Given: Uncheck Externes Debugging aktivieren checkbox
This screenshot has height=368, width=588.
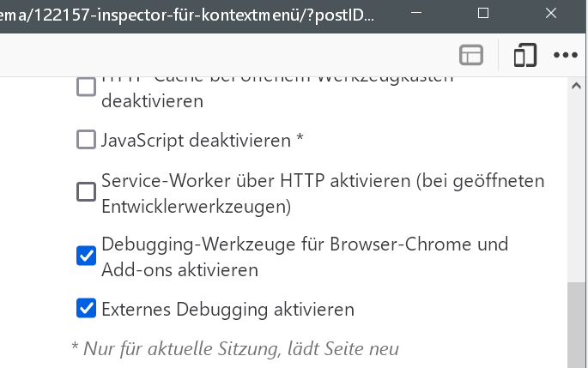Looking at the screenshot, I should click(x=87, y=308).
